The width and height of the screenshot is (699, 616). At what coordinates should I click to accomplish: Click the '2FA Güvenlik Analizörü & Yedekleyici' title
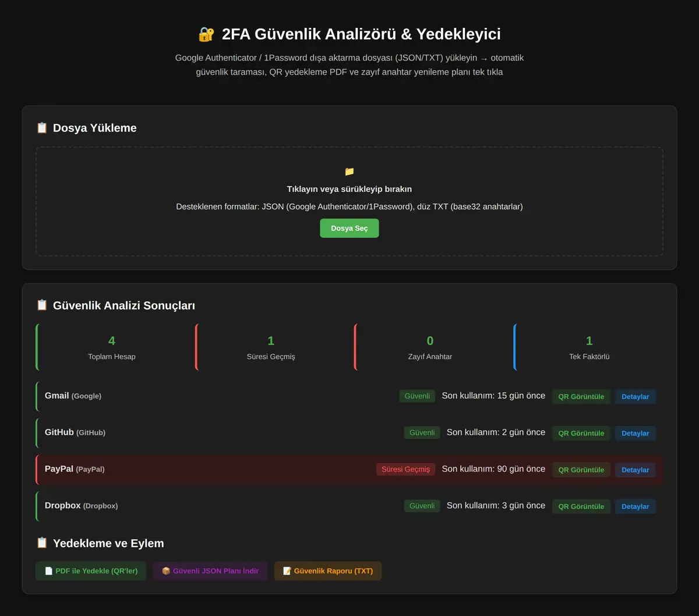tap(361, 34)
